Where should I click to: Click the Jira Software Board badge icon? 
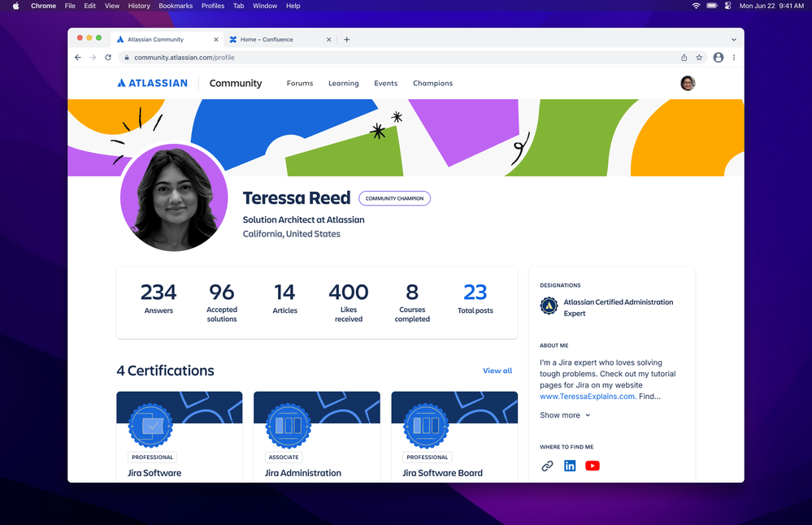point(426,426)
